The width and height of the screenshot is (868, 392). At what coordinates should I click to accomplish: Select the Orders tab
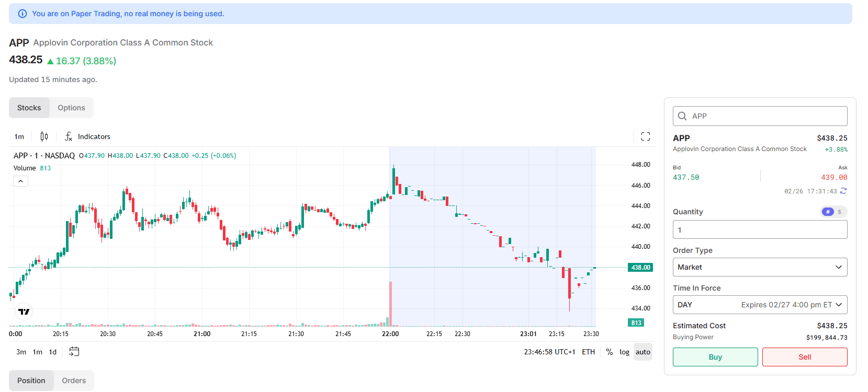coord(74,381)
